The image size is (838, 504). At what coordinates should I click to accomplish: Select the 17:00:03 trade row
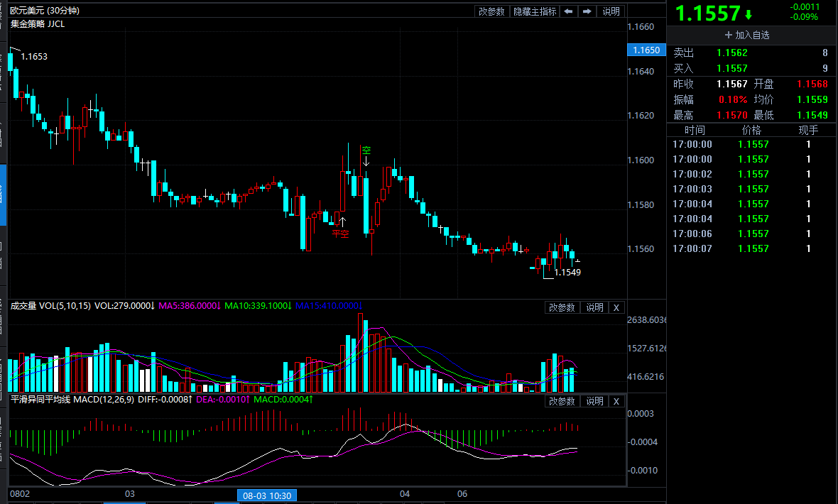point(751,190)
